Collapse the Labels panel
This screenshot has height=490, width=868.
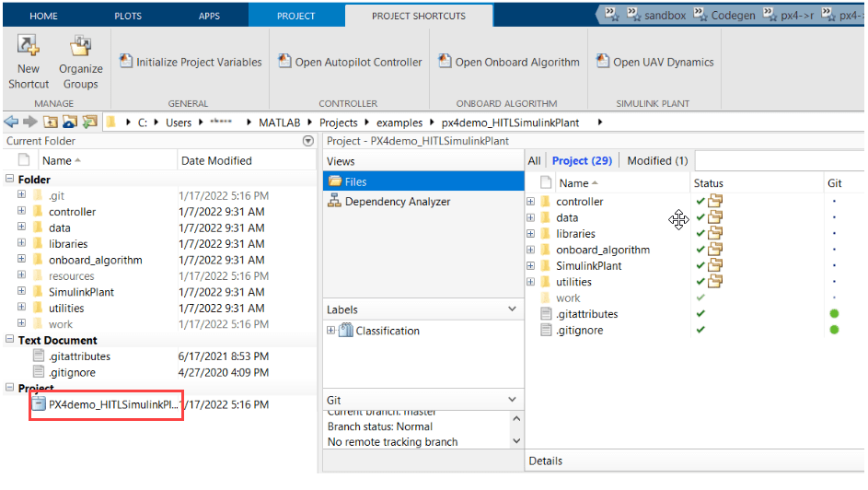point(512,309)
